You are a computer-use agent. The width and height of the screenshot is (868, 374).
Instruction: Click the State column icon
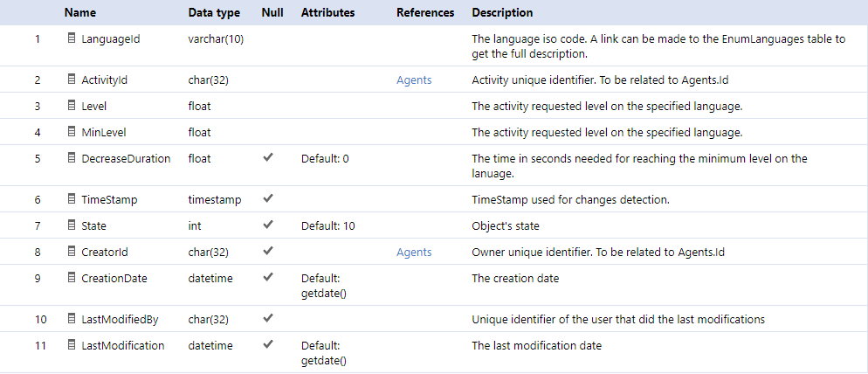pos(71,225)
